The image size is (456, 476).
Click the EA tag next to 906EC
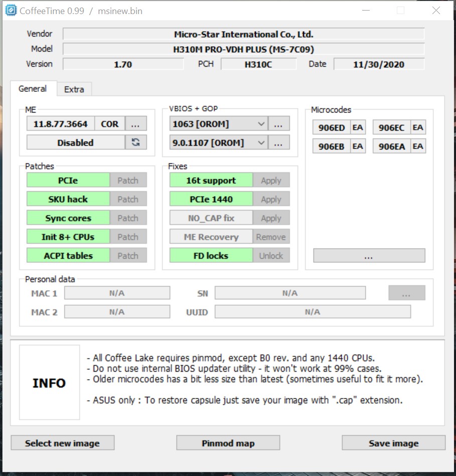[x=418, y=128]
